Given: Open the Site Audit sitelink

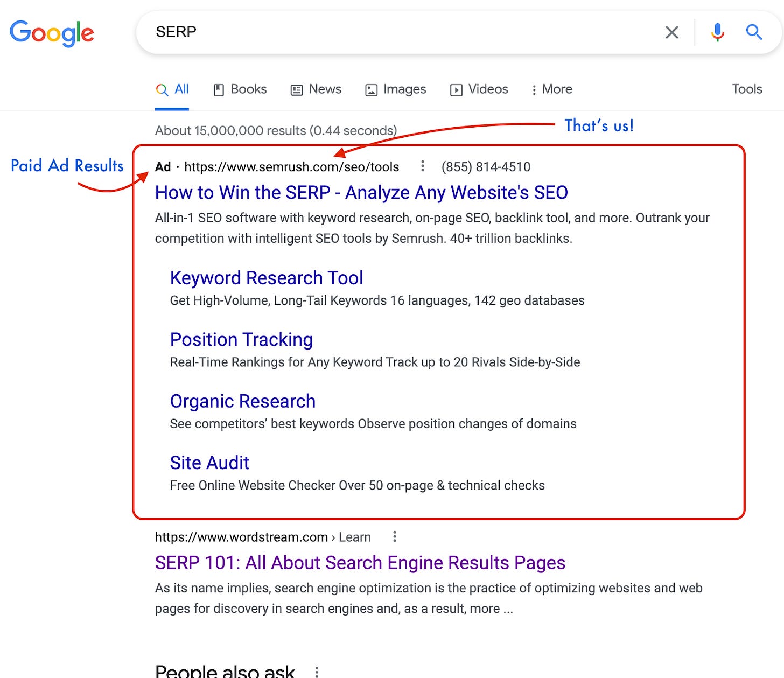Looking at the screenshot, I should (209, 463).
